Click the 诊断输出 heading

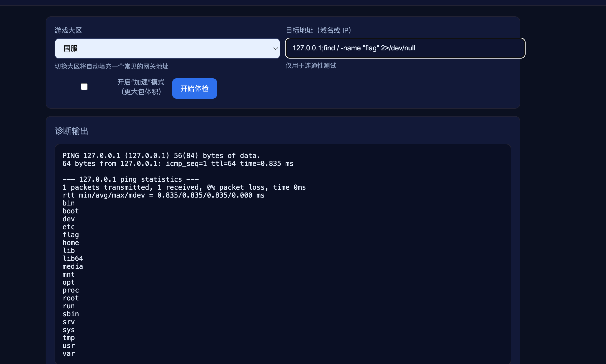[71, 131]
